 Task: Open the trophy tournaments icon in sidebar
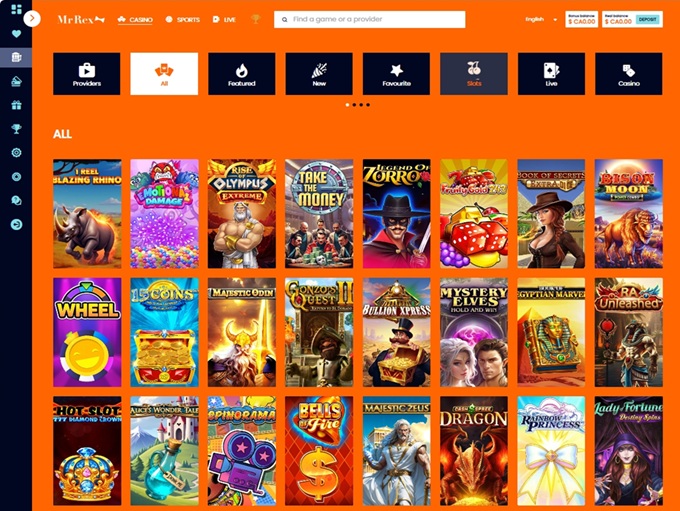(x=16, y=129)
